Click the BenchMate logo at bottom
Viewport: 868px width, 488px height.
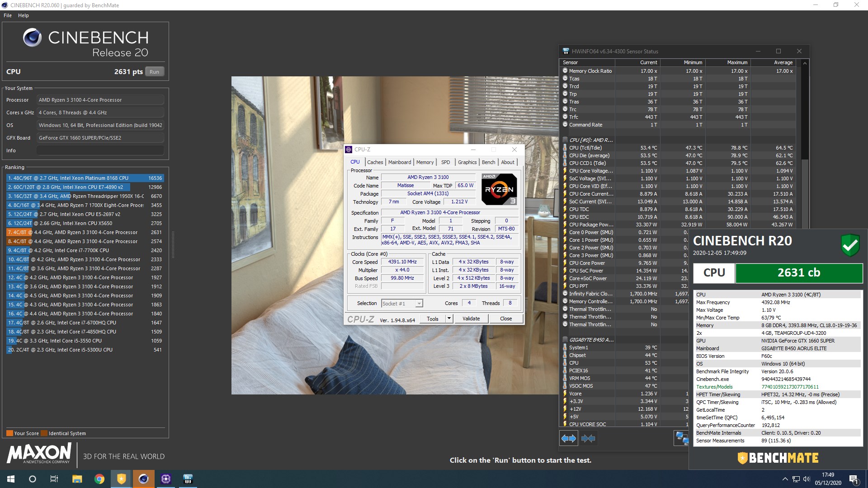778,458
